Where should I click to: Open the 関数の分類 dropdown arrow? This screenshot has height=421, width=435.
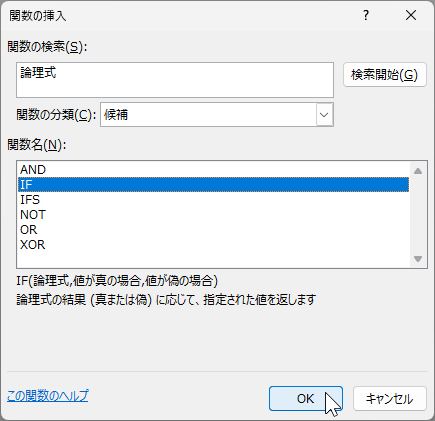[324, 115]
